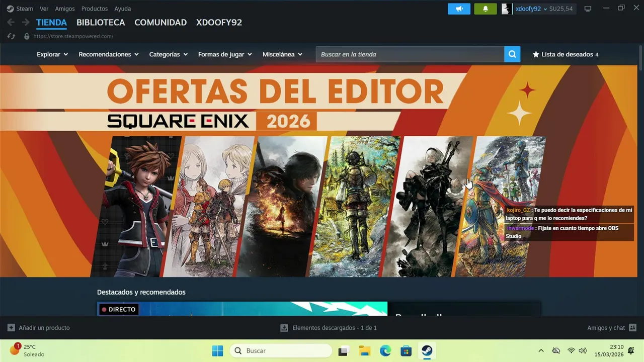The height and width of the screenshot is (362, 644).
Task: Open the Kingdom Hearts Sora artwork
Action: coord(136,206)
